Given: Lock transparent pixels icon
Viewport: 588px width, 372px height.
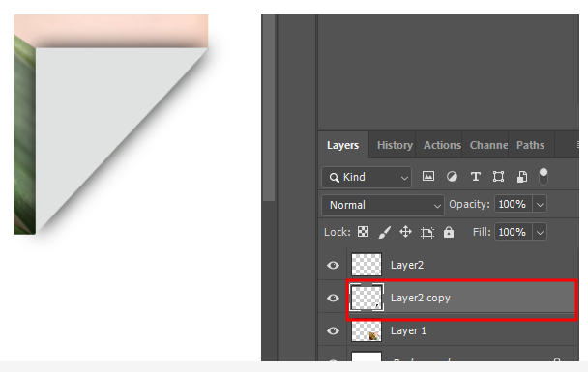Looking at the screenshot, I should click(363, 232).
